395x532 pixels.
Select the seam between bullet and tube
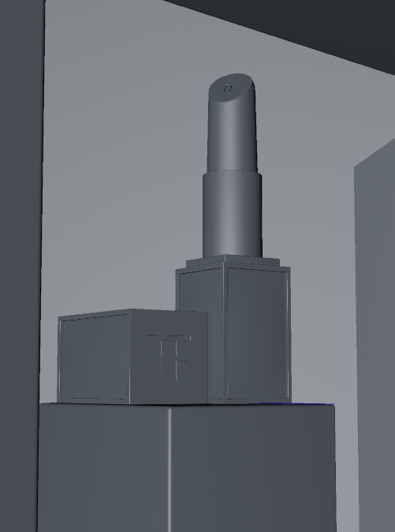(233, 172)
